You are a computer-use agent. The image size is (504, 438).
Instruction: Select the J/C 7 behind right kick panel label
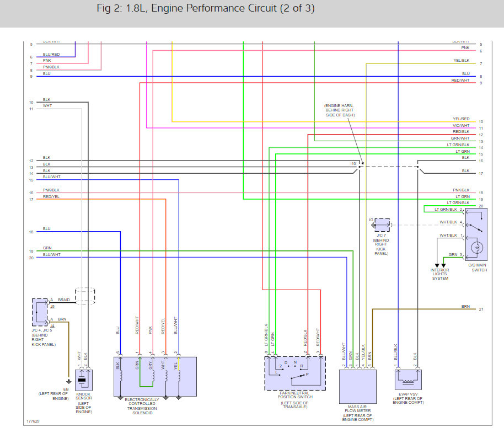coord(381,244)
